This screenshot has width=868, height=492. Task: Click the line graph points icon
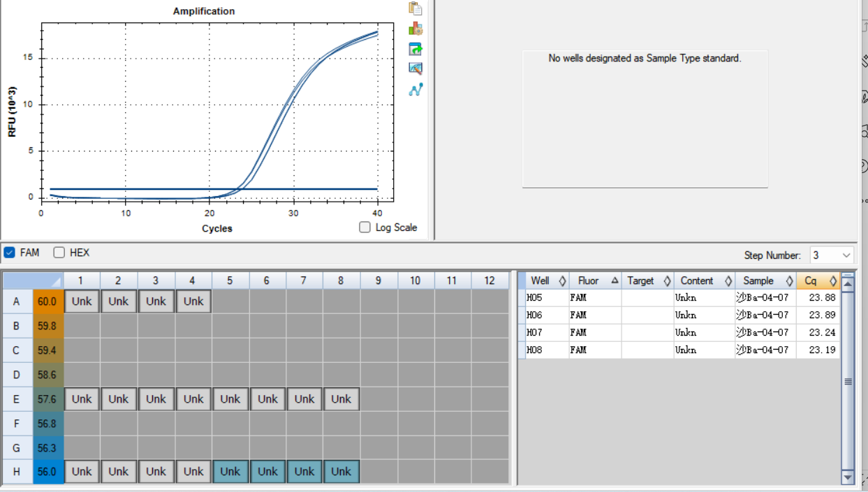415,89
